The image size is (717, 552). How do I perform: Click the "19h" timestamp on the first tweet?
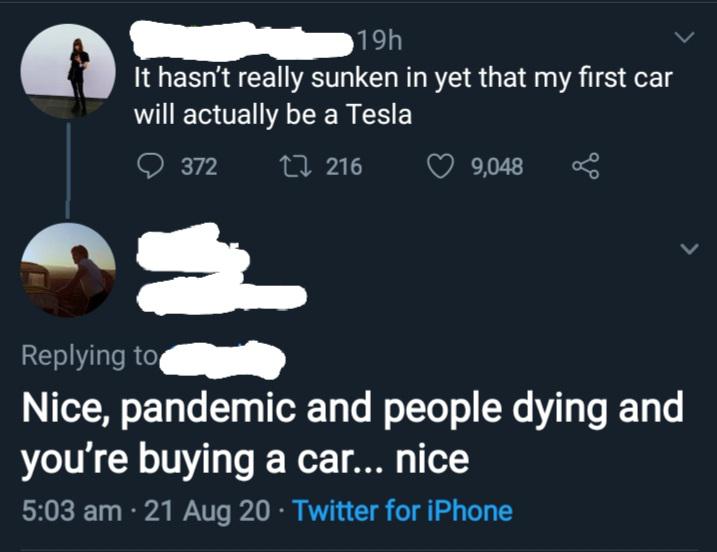[x=378, y=42]
